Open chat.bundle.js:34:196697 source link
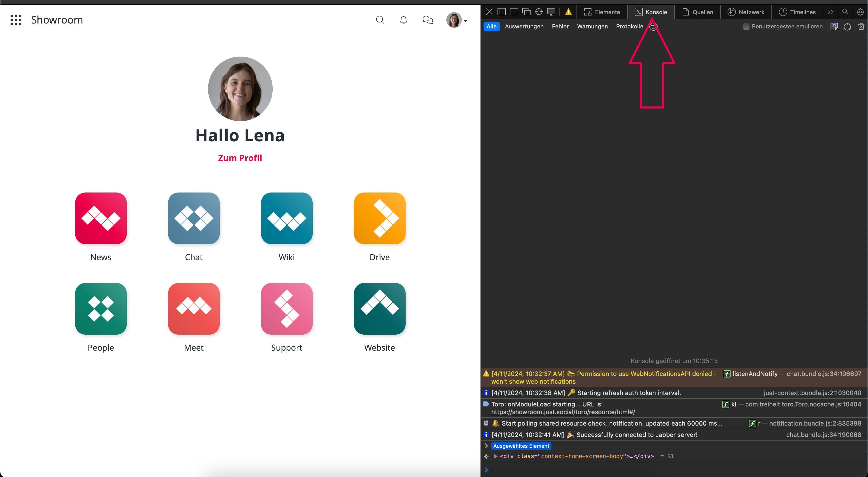Viewport: 868px width, 477px height. [x=824, y=374]
